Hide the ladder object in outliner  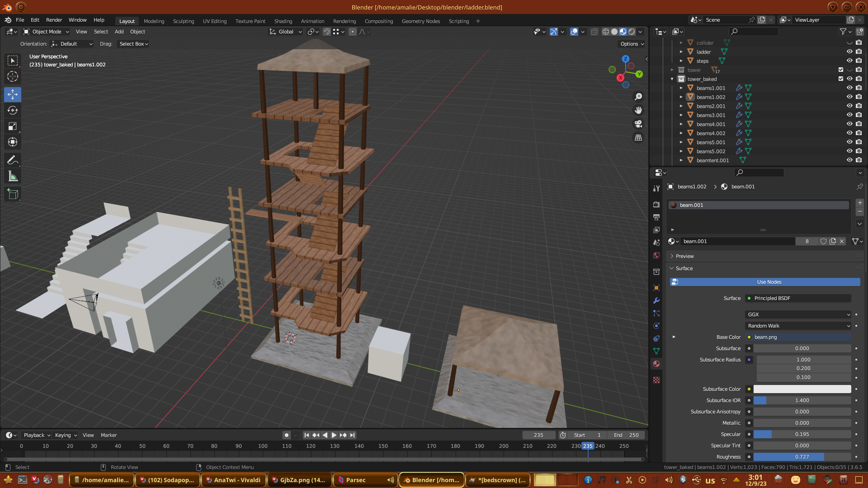tap(849, 52)
